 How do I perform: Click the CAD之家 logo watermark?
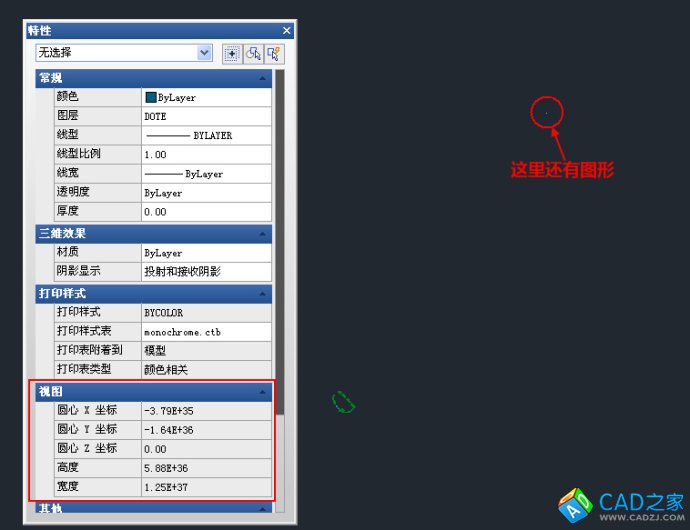pos(619,505)
